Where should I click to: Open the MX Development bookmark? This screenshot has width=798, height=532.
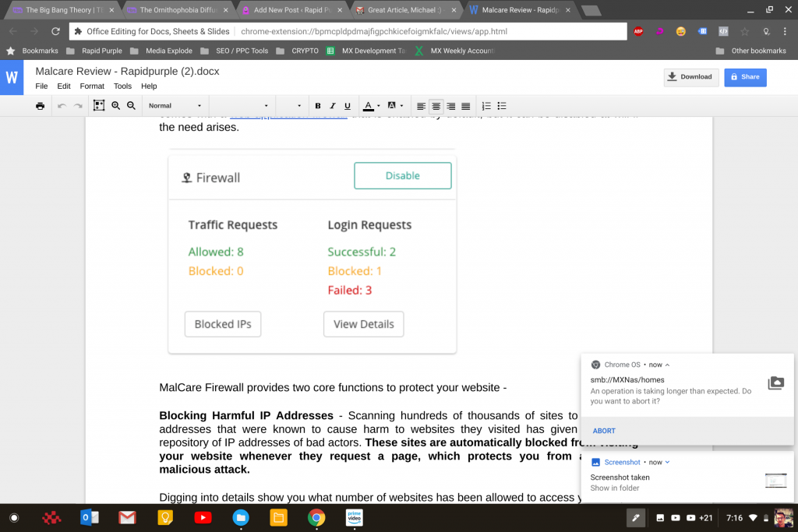(366, 51)
